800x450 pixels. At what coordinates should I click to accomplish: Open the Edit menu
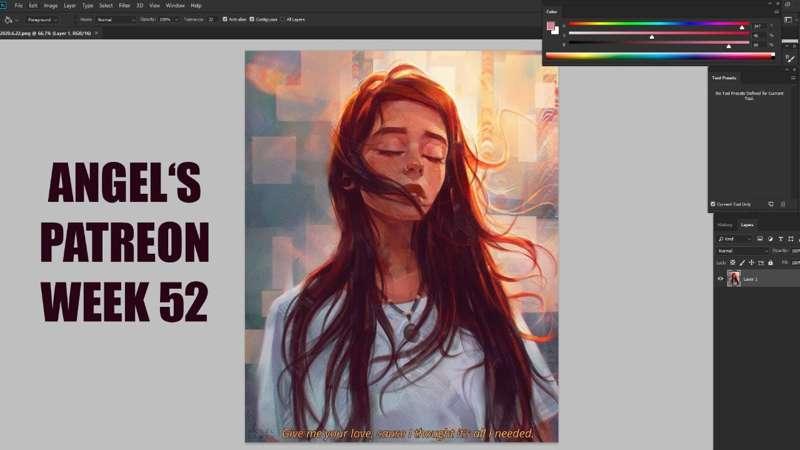coord(33,6)
